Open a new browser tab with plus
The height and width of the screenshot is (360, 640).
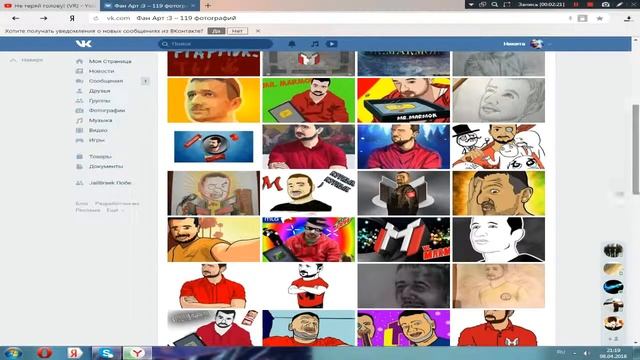tap(208, 6)
